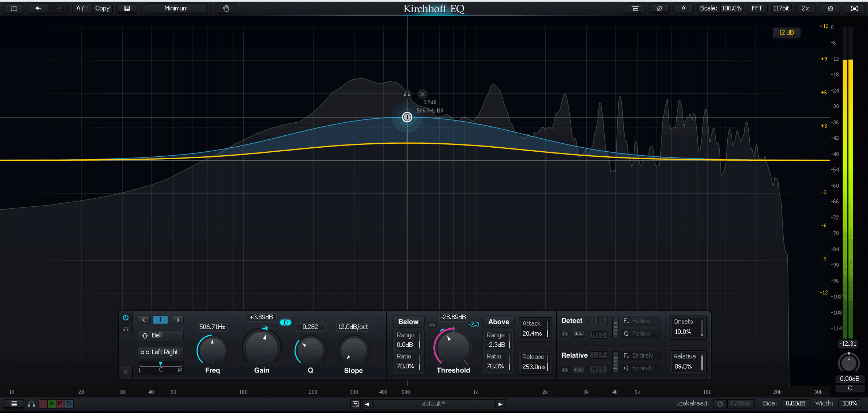Load previous preset with left arrow

click(x=367, y=404)
